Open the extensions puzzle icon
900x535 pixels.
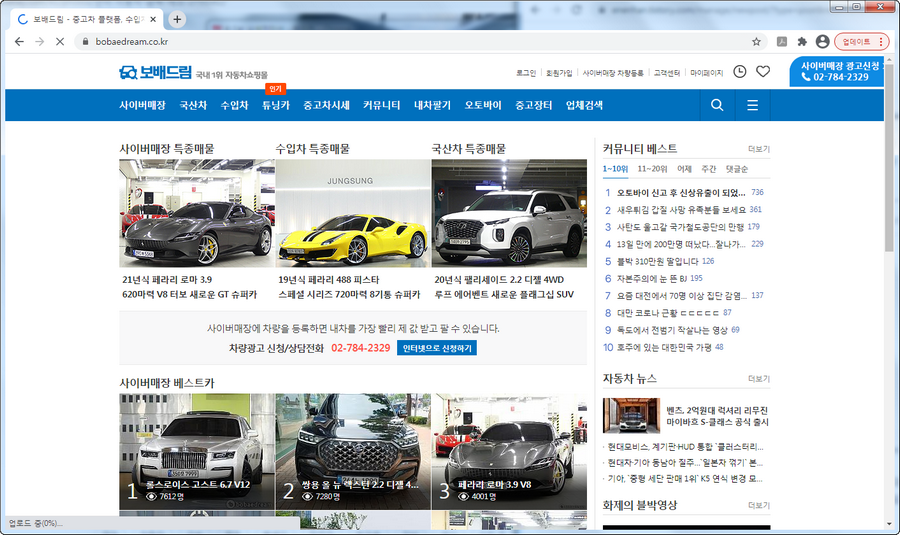pyautogui.click(x=802, y=41)
